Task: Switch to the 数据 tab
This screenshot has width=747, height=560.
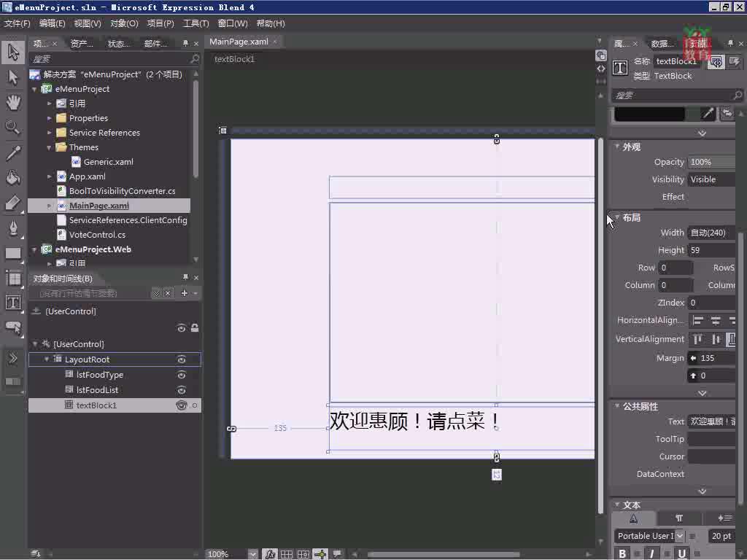Action: [662, 44]
